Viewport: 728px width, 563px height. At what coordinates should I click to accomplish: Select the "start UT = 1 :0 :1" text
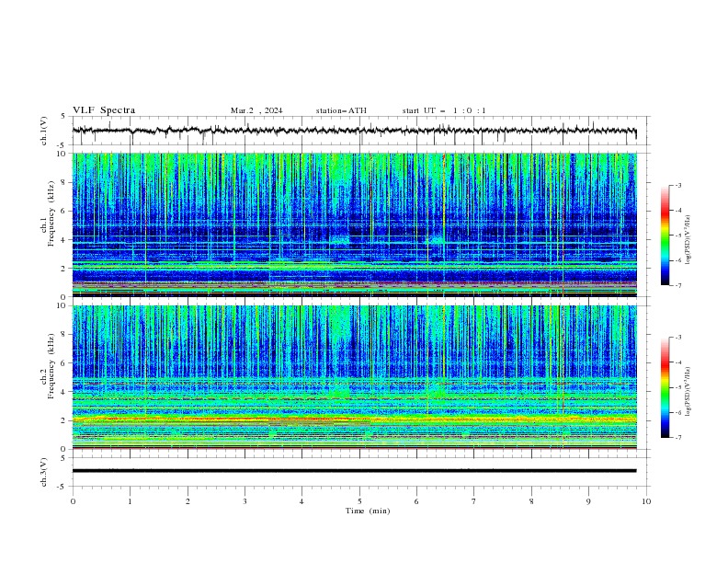444,110
